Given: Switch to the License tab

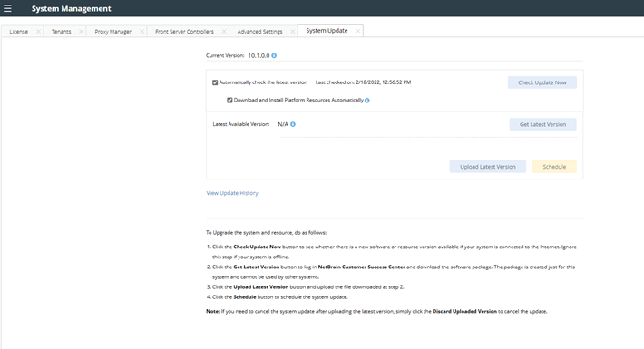Looking at the screenshot, I should tap(19, 31).
